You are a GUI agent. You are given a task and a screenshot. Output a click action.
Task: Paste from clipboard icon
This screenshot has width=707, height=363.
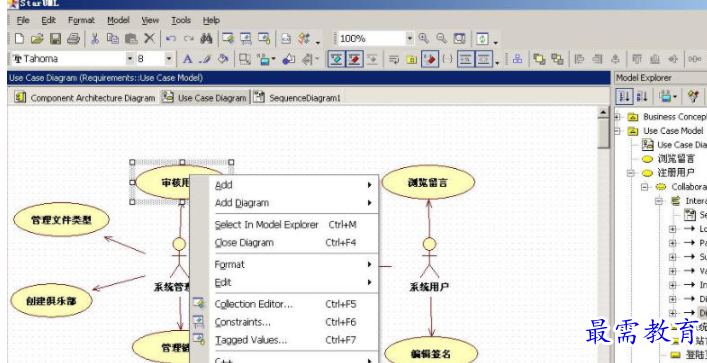click(x=131, y=39)
